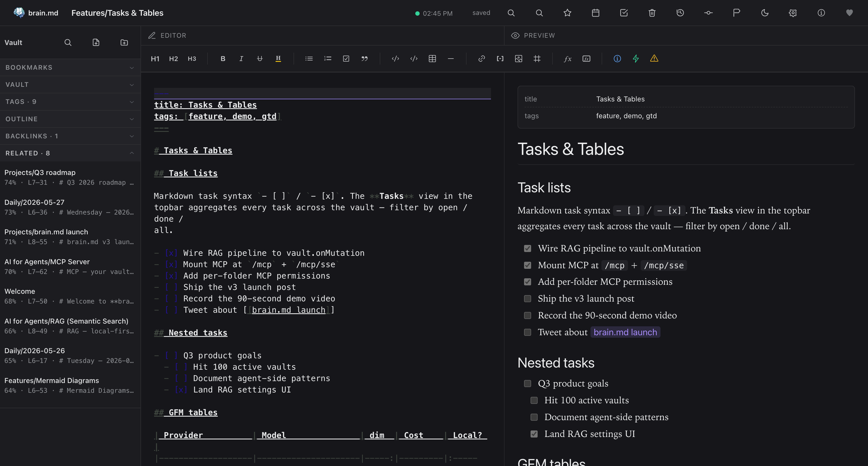Screen dimensions: 868x466
Task: Check Q3 product goals task
Action: point(527,384)
